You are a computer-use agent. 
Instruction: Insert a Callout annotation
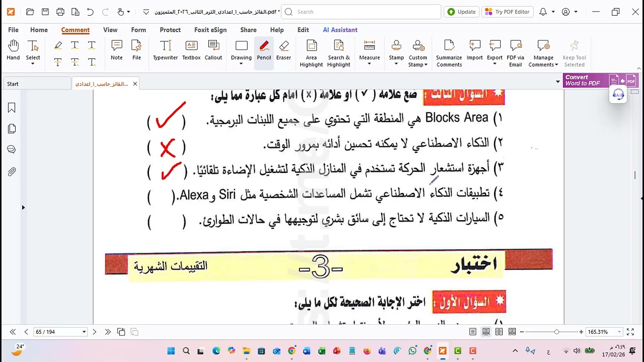[x=213, y=50]
